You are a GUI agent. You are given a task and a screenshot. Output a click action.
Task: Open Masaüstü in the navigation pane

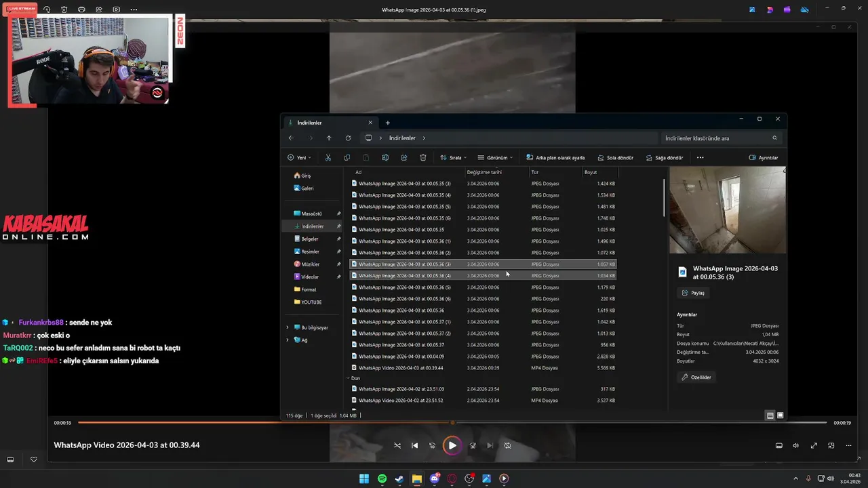(x=309, y=213)
